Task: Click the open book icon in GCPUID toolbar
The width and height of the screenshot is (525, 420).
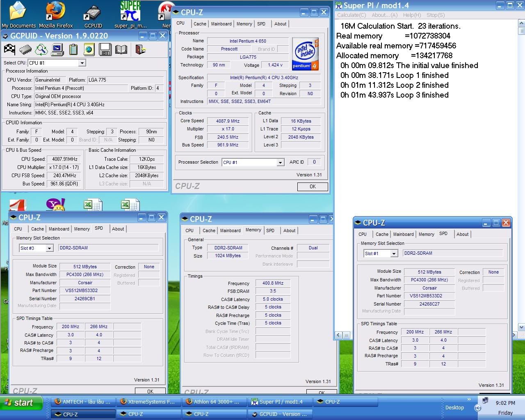Action: point(121,50)
